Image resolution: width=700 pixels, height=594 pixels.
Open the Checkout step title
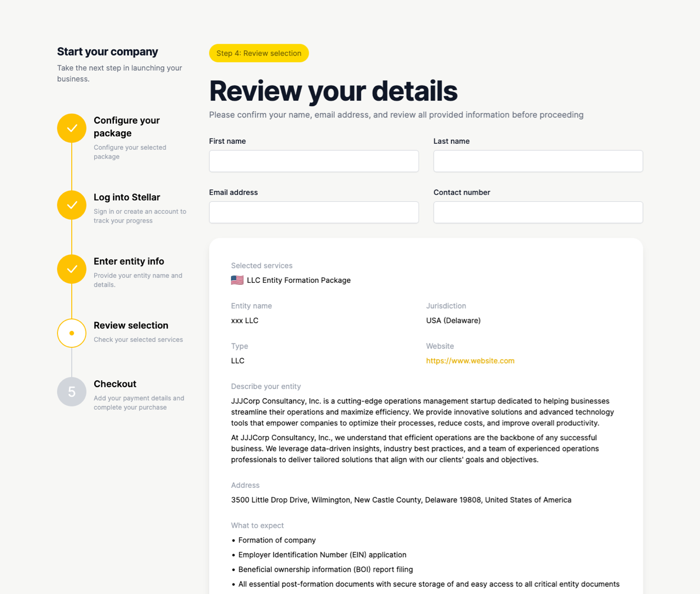[x=115, y=384]
